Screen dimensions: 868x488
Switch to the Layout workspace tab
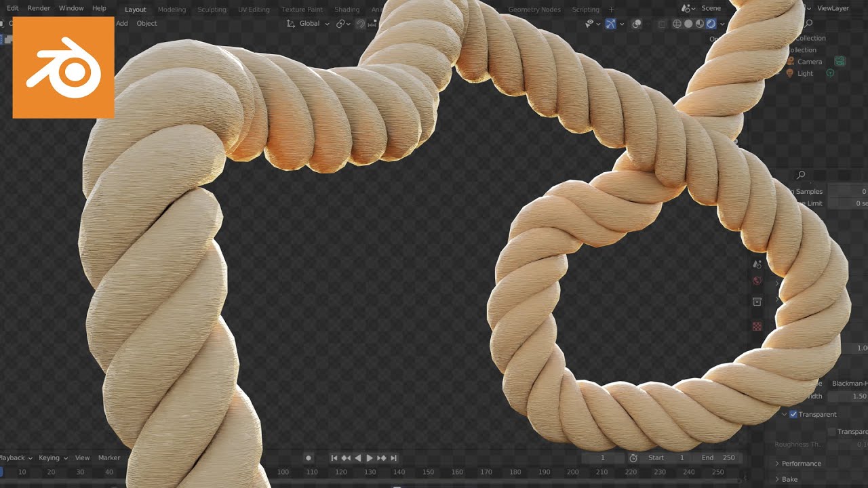pyautogui.click(x=136, y=9)
